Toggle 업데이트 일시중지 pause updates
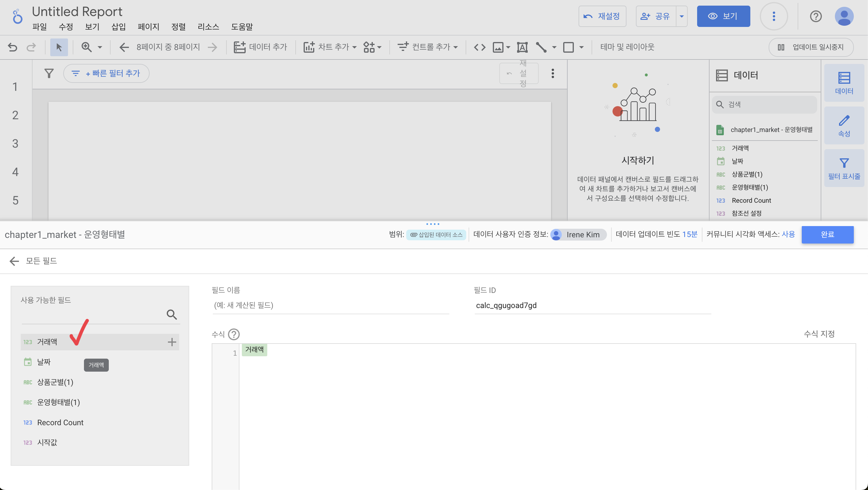This screenshot has width=868, height=490. pyautogui.click(x=811, y=47)
